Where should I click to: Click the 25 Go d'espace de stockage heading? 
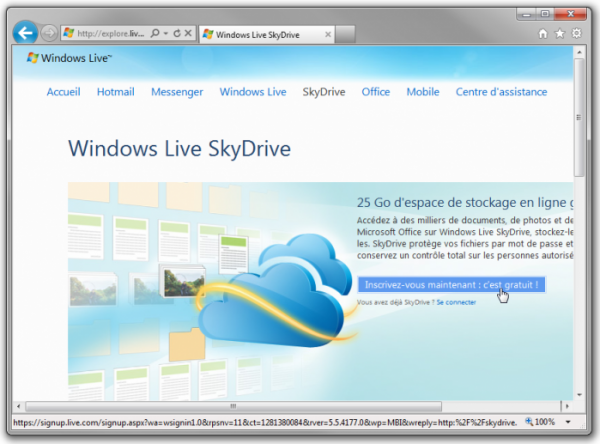(x=465, y=202)
